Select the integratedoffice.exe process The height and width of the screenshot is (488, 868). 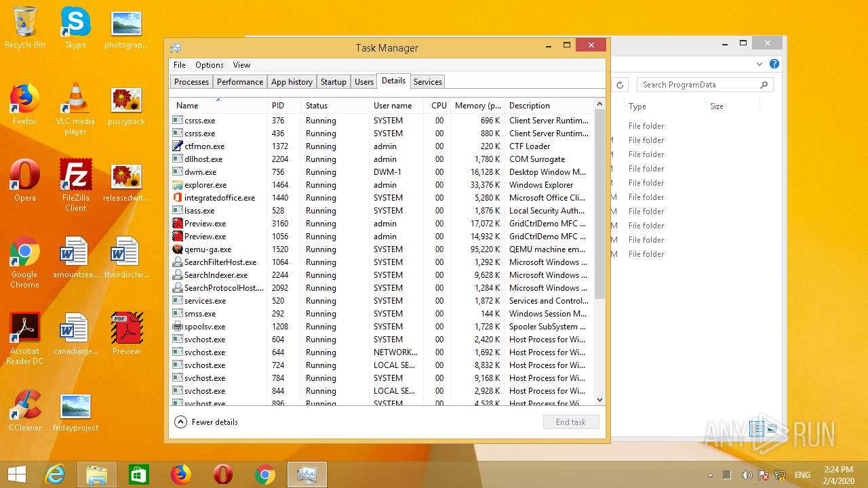[x=382, y=198]
